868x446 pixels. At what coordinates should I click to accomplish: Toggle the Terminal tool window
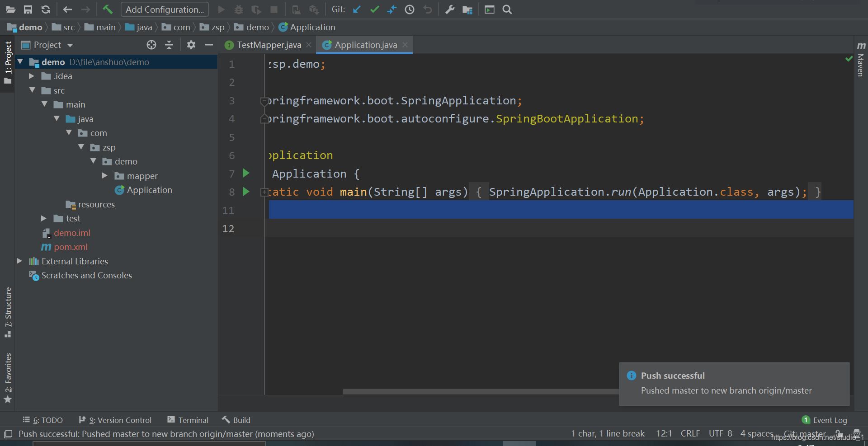click(x=188, y=420)
